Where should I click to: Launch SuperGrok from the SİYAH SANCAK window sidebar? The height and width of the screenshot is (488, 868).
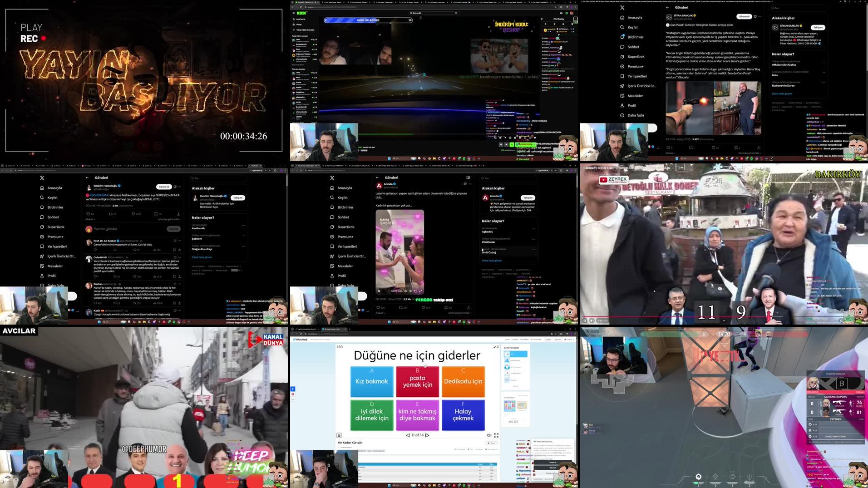[x=632, y=57]
